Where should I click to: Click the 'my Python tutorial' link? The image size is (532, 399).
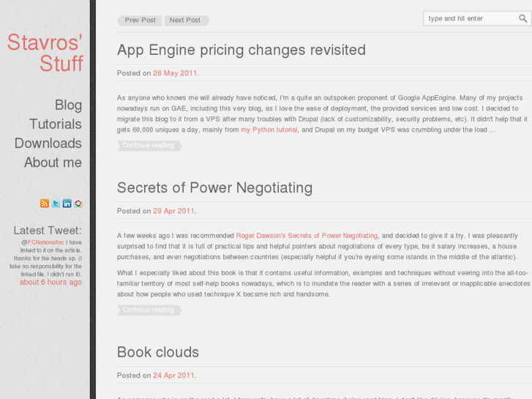pos(269,130)
